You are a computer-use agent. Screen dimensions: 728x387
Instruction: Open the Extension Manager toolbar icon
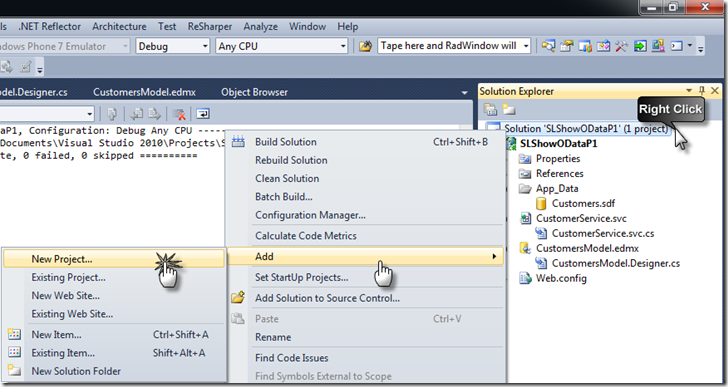658,46
